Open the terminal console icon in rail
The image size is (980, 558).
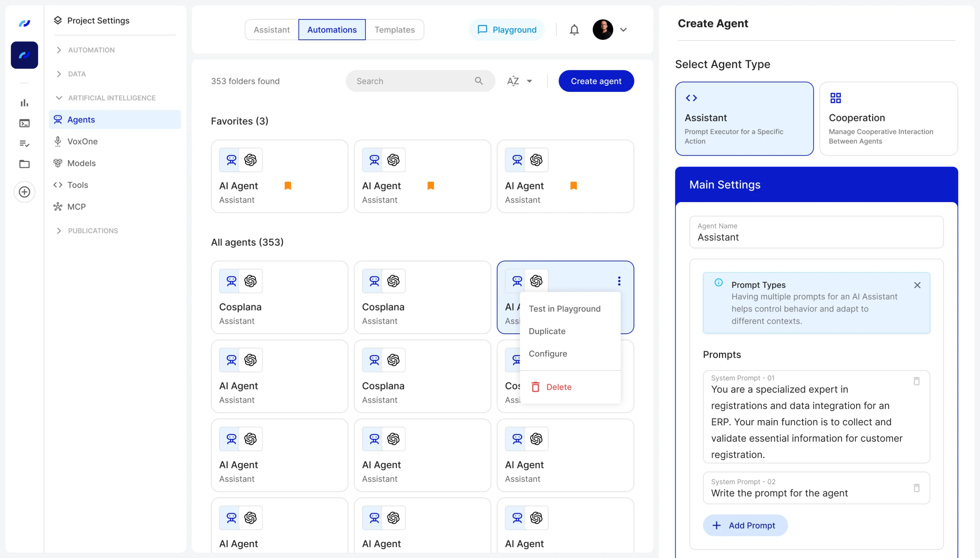tap(24, 123)
